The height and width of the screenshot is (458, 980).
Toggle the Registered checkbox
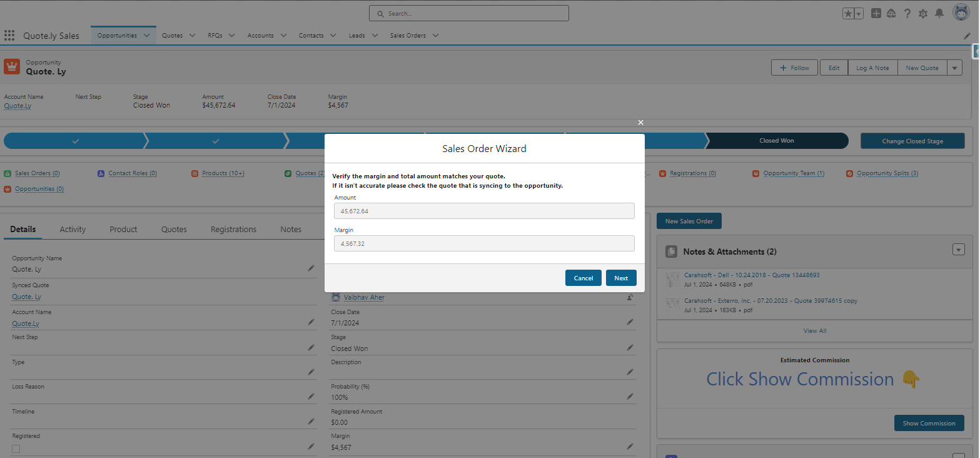16,449
